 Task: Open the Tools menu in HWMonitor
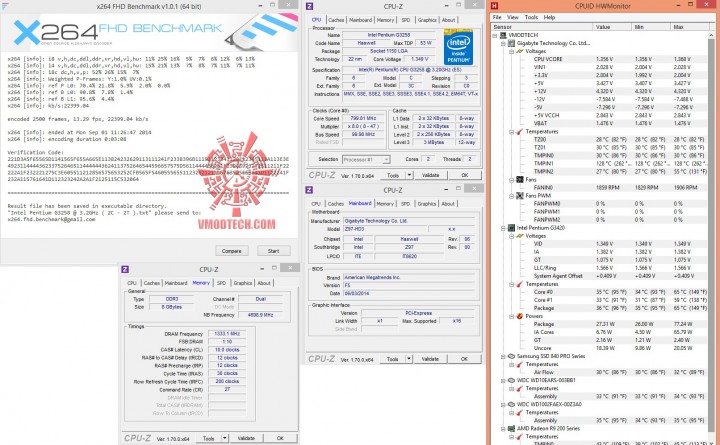531,17
